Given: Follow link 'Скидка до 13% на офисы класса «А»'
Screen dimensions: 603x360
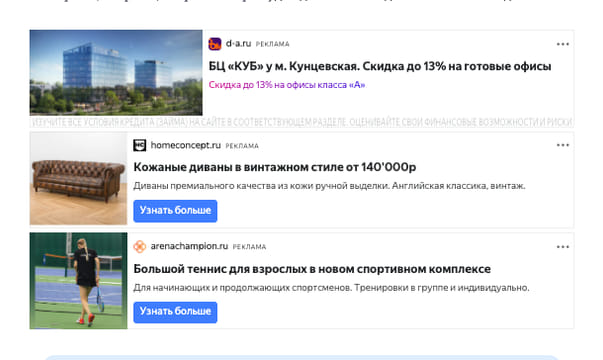Looking at the screenshot, I should pyautogui.click(x=287, y=85).
